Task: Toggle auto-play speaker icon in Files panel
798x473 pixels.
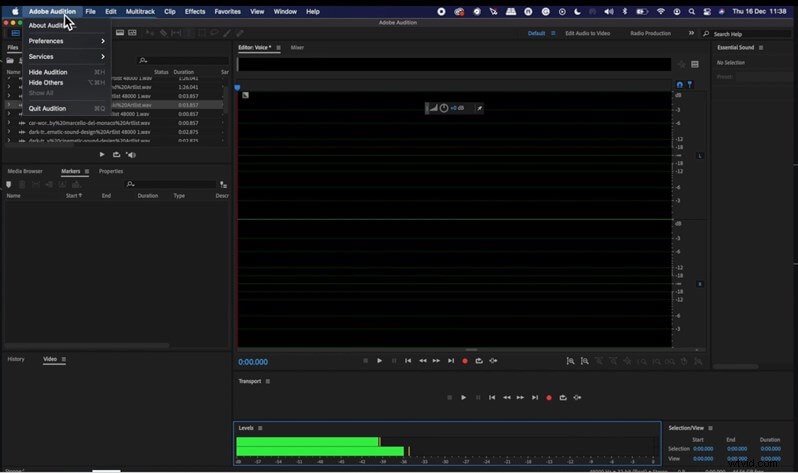Action: coord(131,154)
